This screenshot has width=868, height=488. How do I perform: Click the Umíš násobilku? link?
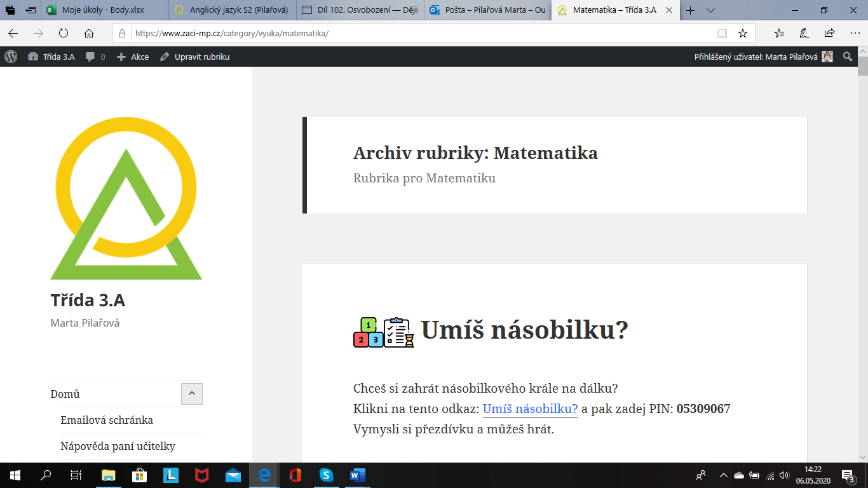coord(530,409)
